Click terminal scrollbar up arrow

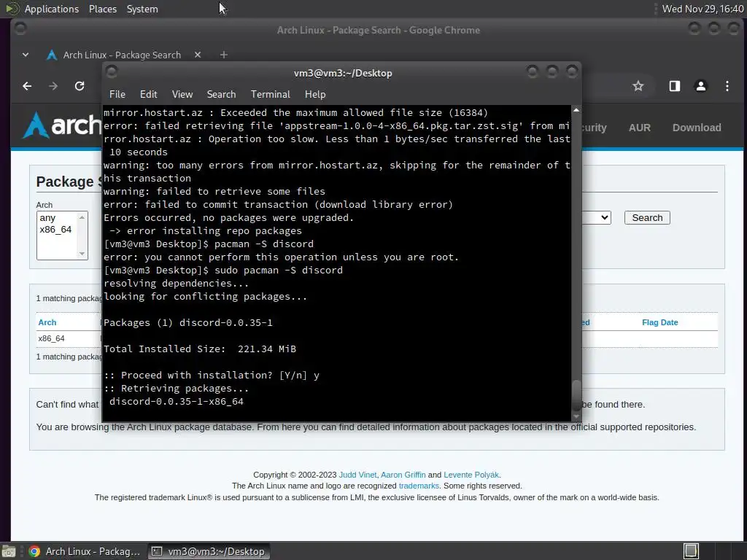coord(576,111)
